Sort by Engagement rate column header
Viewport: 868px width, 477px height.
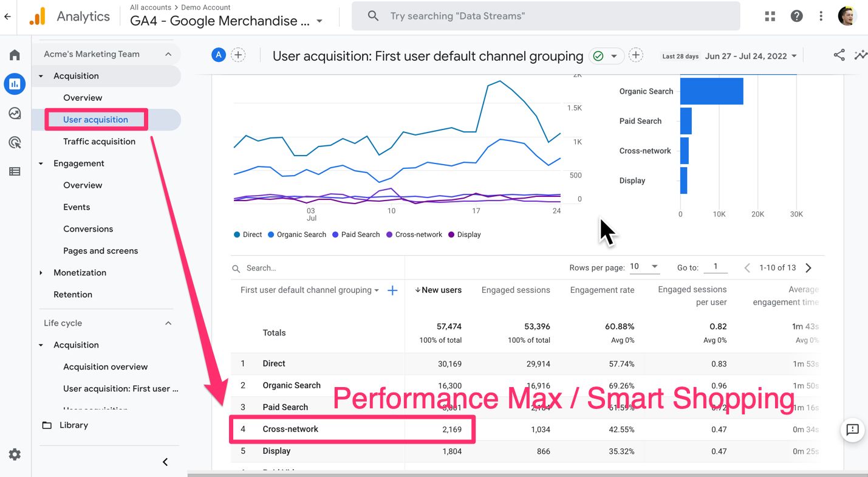click(x=602, y=290)
